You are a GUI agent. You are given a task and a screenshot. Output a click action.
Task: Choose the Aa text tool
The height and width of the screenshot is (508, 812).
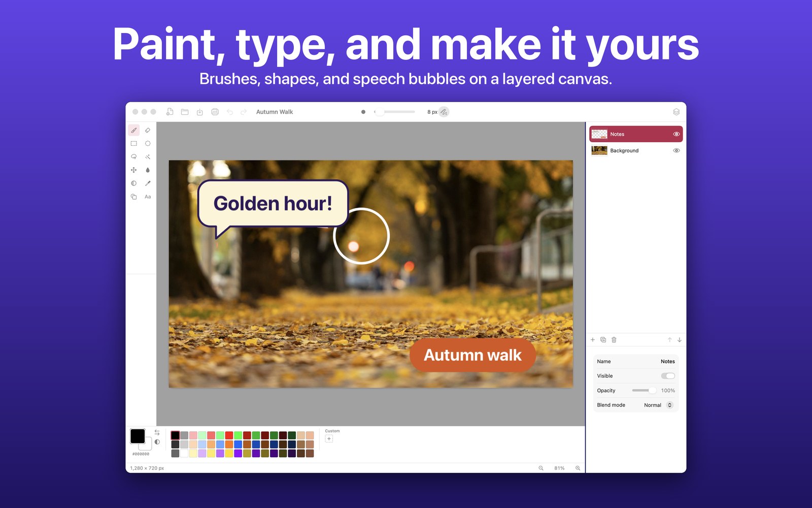point(148,197)
